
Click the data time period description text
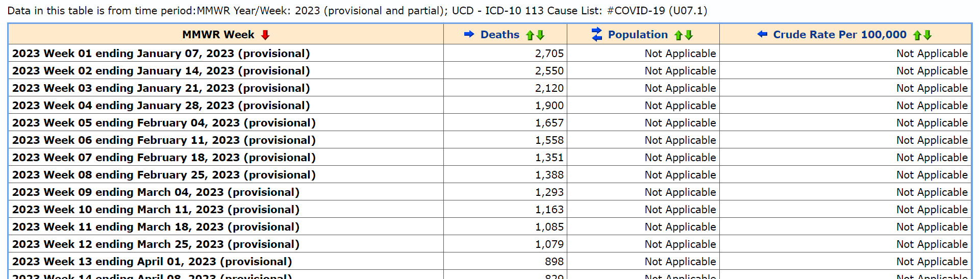tap(357, 11)
